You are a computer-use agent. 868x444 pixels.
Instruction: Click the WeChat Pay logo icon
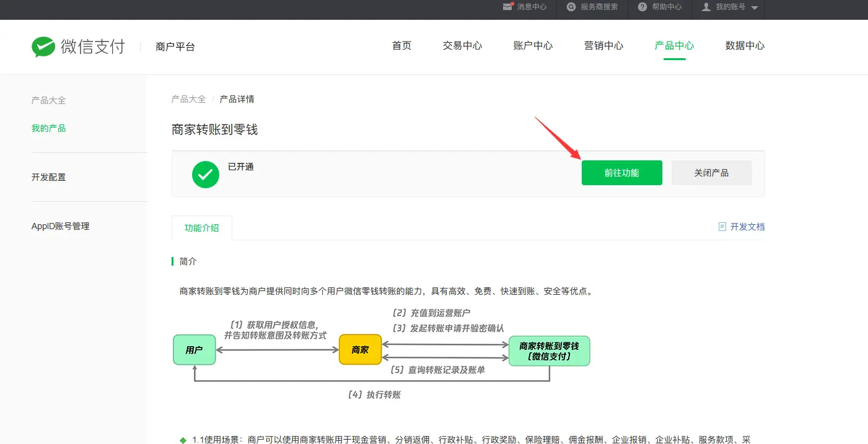[43, 46]
